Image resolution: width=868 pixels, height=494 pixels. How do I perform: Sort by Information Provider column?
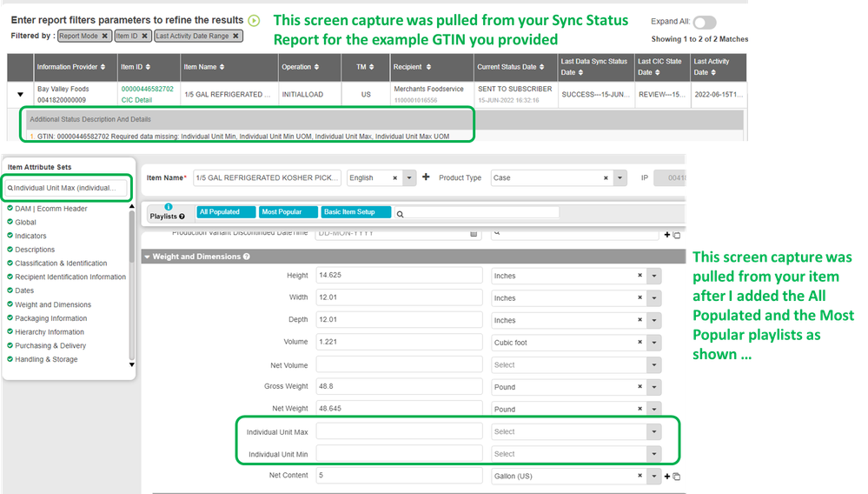[x=103, y=67]
